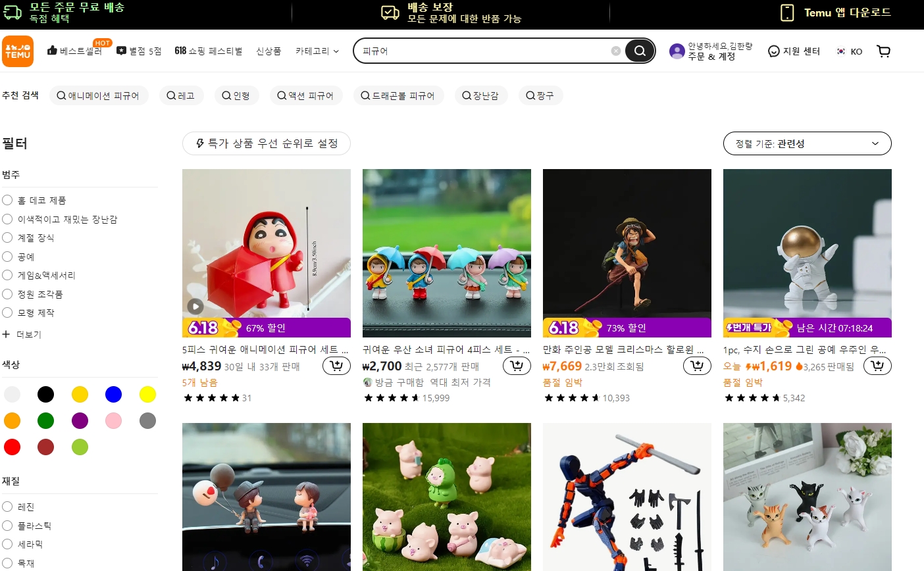Click the Temu app phone icon

[x=787, y=12]
